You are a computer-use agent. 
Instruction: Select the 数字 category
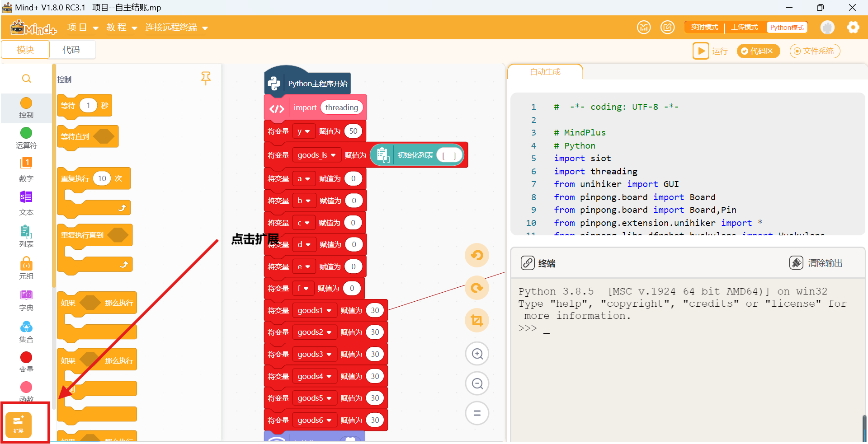click(26, 169)
